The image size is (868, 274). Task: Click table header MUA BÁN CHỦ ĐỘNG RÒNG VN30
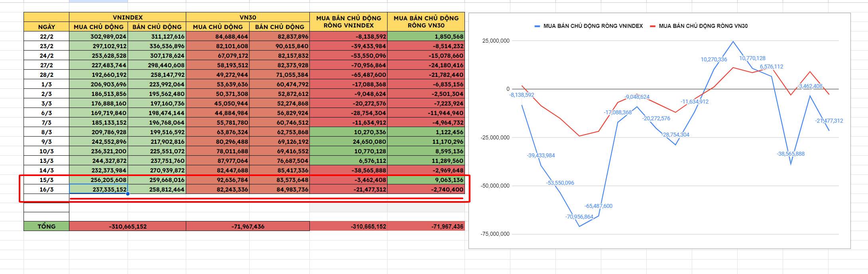426,22
